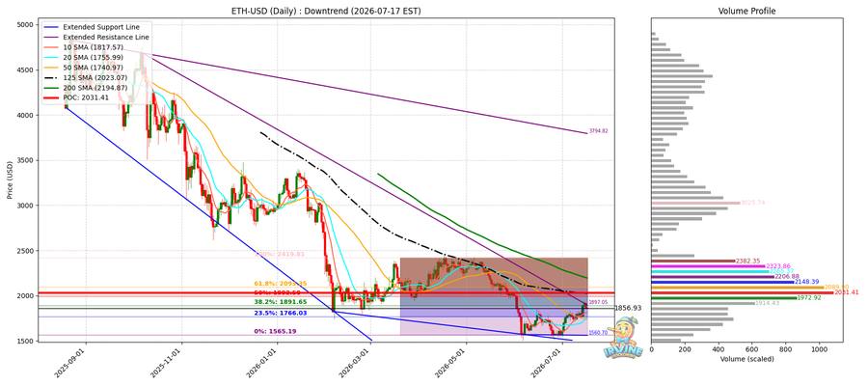Image resolution: width=868 pixels, height=386 pixels.
Task: Click the 2026-01-01 date tick label
Action: click(x=261, y=363)
